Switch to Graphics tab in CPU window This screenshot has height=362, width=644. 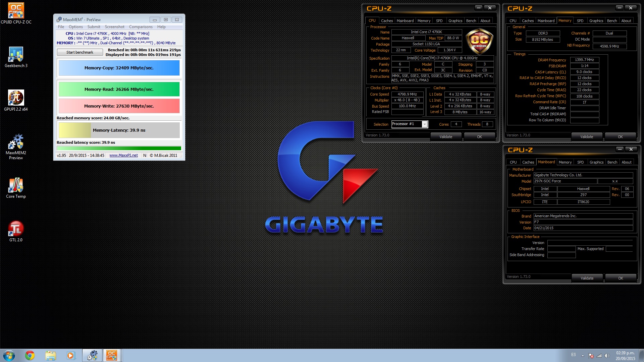tap(455, 21)
